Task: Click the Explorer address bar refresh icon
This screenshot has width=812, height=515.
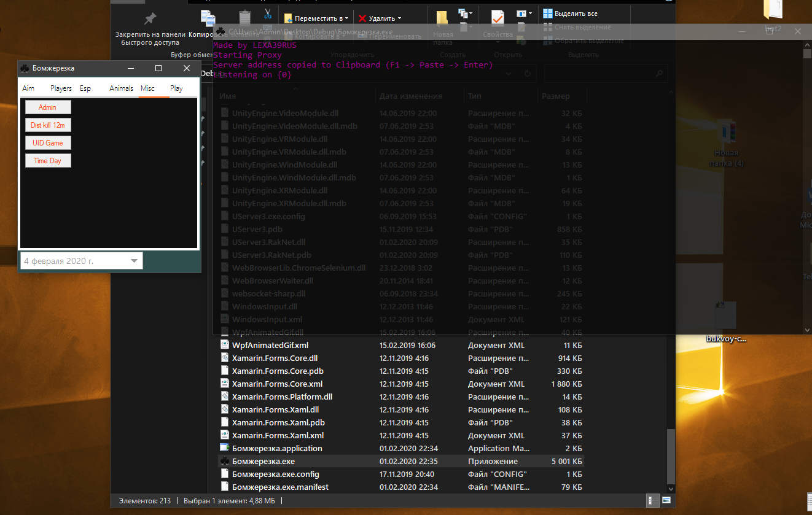Action: (527, 74)
